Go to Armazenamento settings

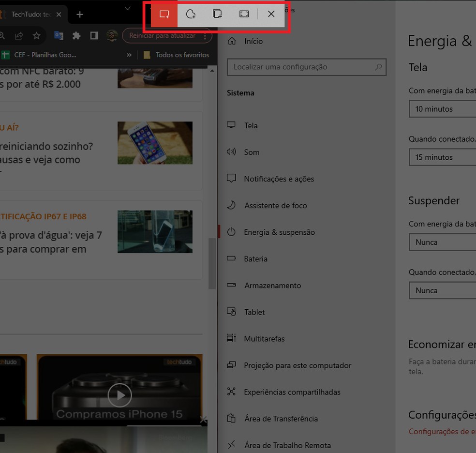click(272, 286)
